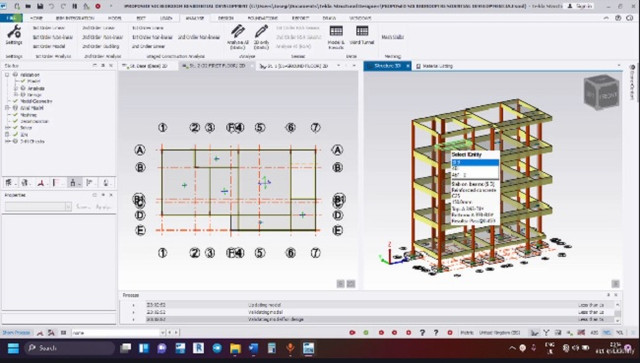Click Tekla Structural Designer taskbar icon

tap(308, 348)
